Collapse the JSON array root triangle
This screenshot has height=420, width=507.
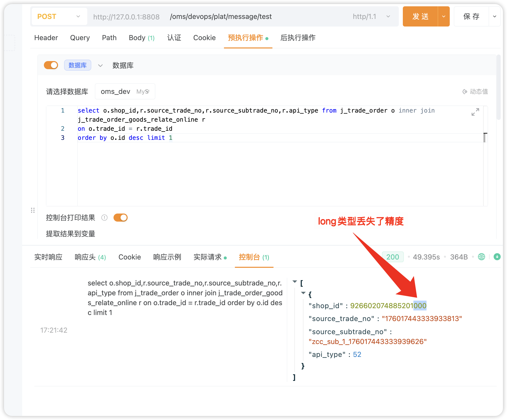tap(295, 282)
